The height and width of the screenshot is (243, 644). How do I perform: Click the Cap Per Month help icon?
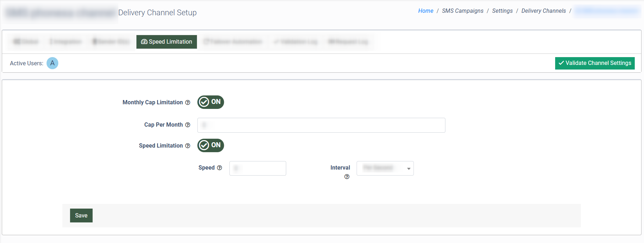[188, 125]
